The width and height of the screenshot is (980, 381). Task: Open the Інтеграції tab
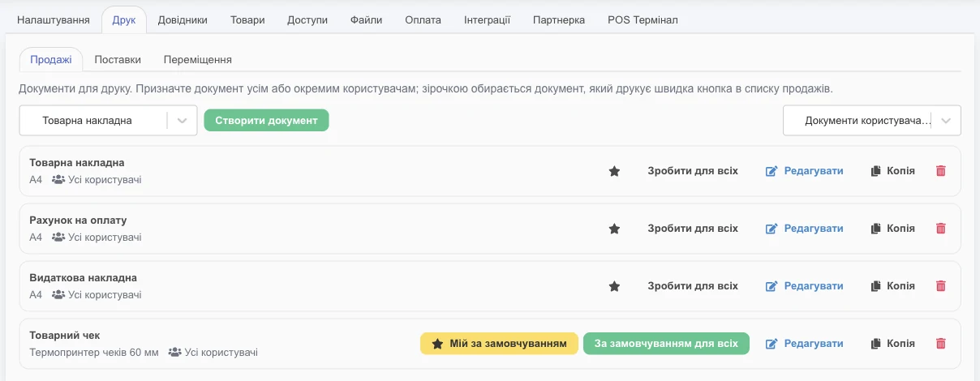pos(488,19)
